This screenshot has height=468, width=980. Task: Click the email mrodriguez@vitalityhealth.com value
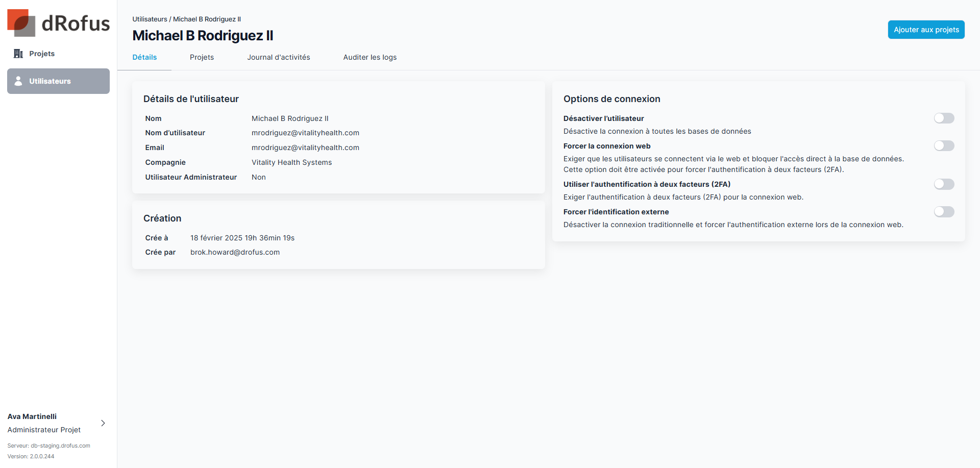[x=305, y=147]
